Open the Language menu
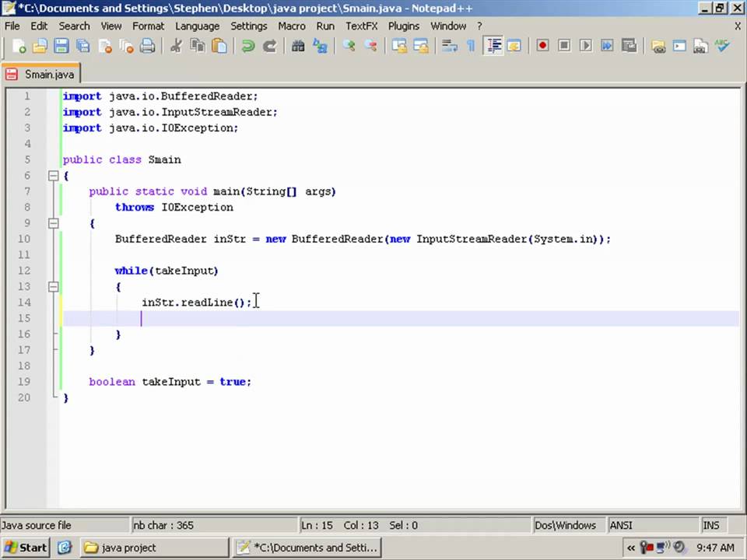The height and width of the screenshot is (560, 747). (x=197, y=26)
